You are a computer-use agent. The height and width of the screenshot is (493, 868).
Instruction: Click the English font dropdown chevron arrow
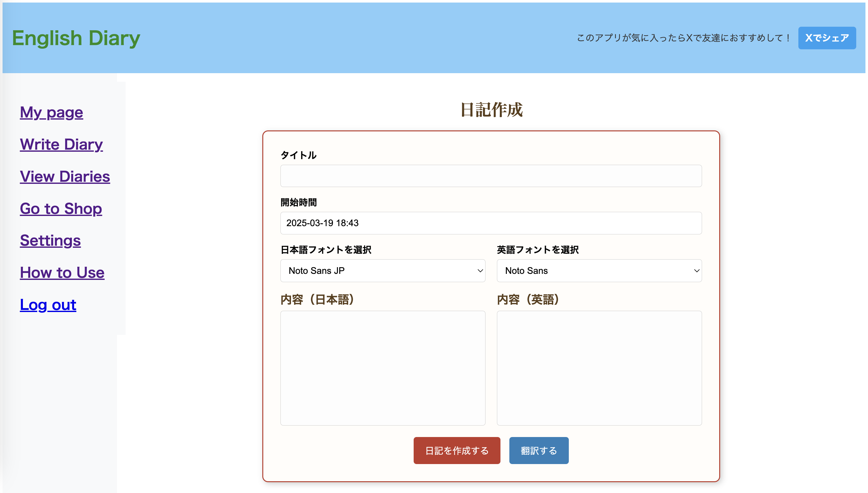pos(696,271)
